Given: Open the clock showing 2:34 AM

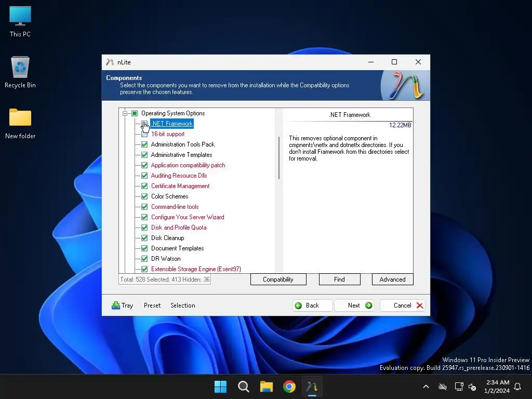Looking at the screenshot, I should (497, 387).
